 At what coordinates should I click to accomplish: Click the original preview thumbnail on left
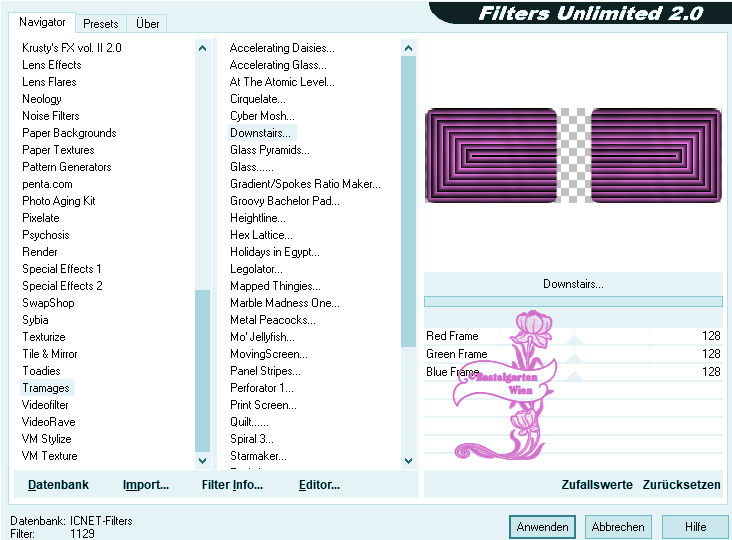click(x=491, y=155)
